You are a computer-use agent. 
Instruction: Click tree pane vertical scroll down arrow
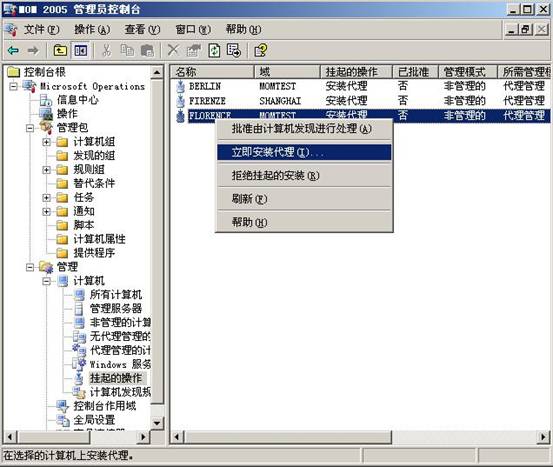pos(157,422)
